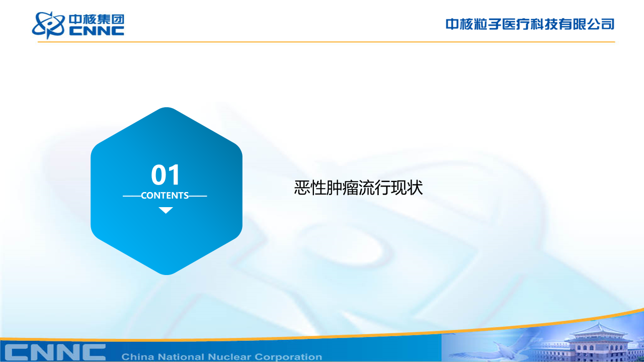Click the blue CNNC lettering under 中核集团
Viewport: 644px width, 362px height.
tap(97, 31)
